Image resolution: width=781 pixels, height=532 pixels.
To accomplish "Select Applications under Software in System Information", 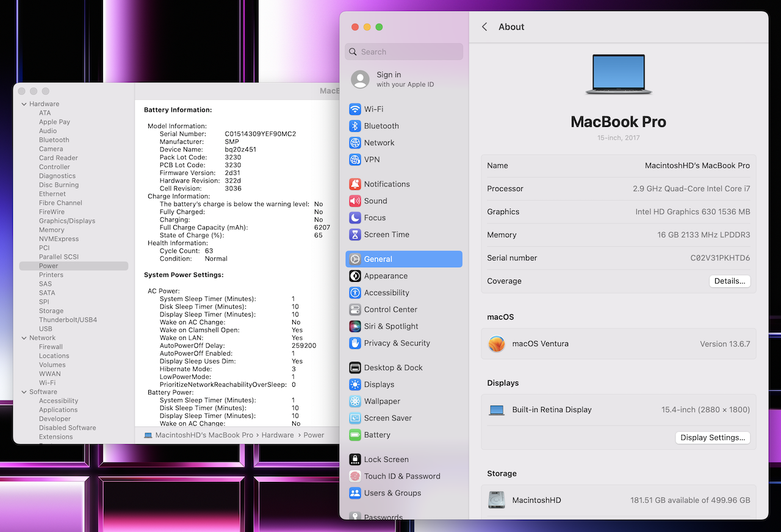I will click(x=59, y=410).
